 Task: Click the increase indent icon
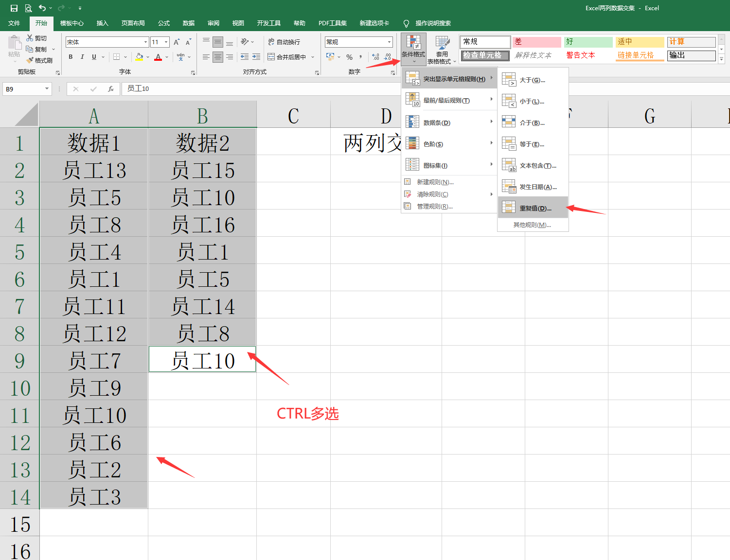tap(256, 57)
